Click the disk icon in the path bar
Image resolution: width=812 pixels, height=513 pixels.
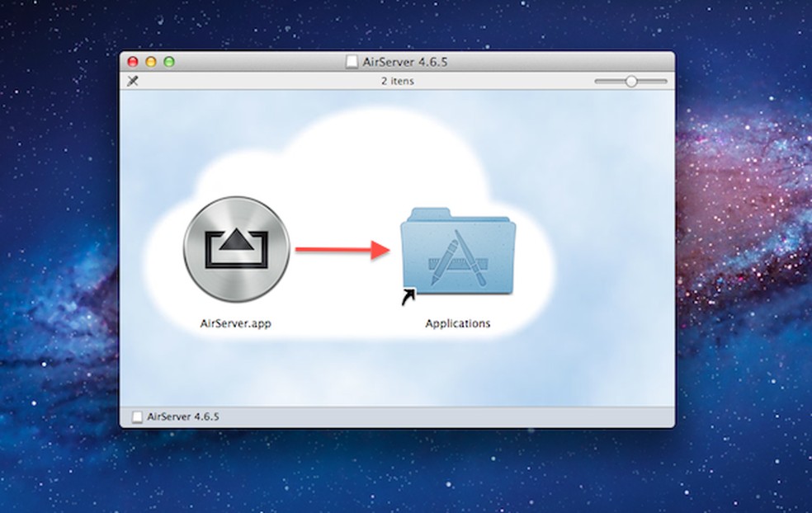point(137,417)
